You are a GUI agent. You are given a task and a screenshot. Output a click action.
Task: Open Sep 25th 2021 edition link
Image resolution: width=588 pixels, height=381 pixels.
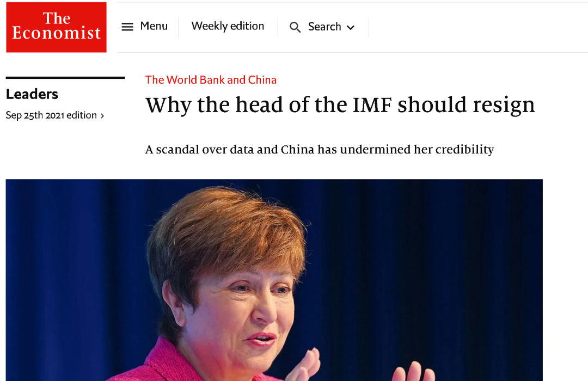pyautogui.click(x=51, y=115)
